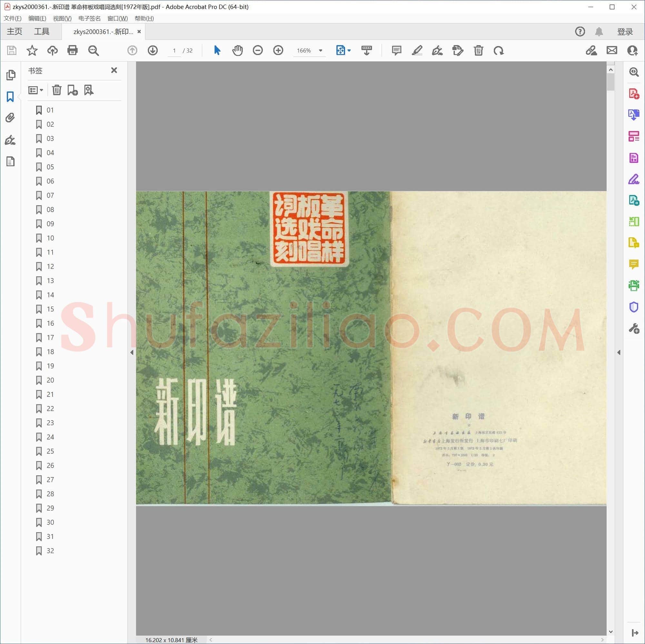Image resolution: width=645 pixels, height=644 pixels.
Task: Toggle the bookmarks navigation panel
Action: 10,97
